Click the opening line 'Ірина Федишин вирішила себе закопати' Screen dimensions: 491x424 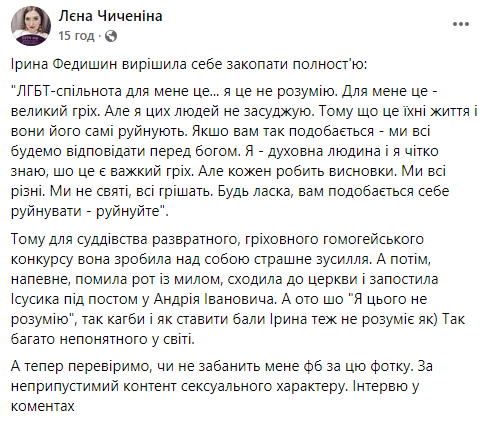(x=150, y=64)
